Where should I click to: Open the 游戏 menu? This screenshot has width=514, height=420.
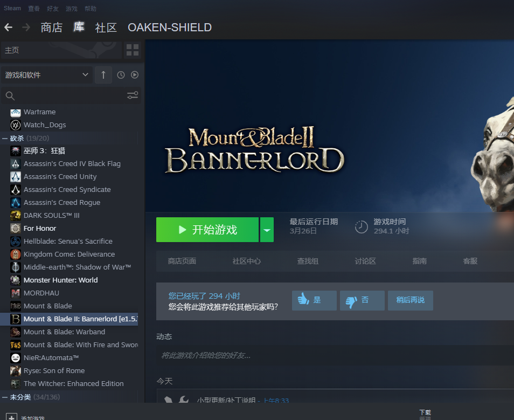coord(72,9)
